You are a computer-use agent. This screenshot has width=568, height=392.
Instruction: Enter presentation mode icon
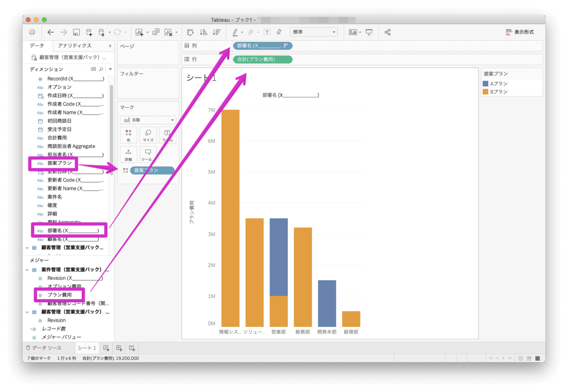point(369,32)
